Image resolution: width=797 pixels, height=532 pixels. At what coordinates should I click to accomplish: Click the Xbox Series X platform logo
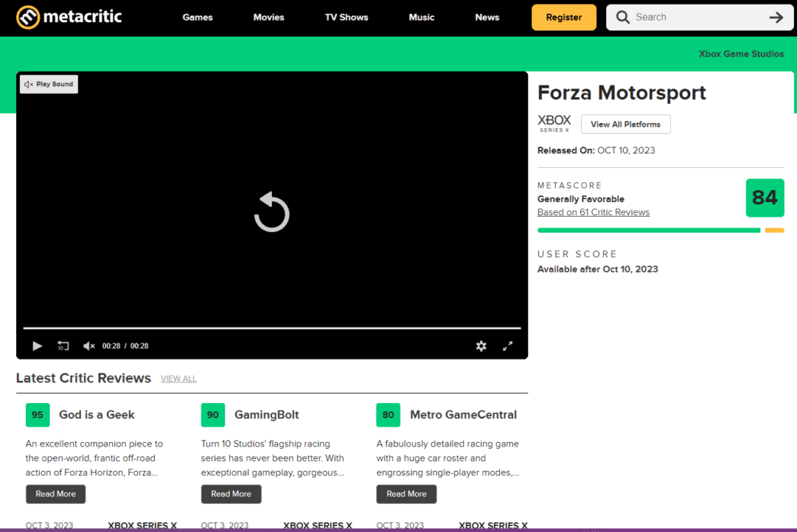click(554, 124)
